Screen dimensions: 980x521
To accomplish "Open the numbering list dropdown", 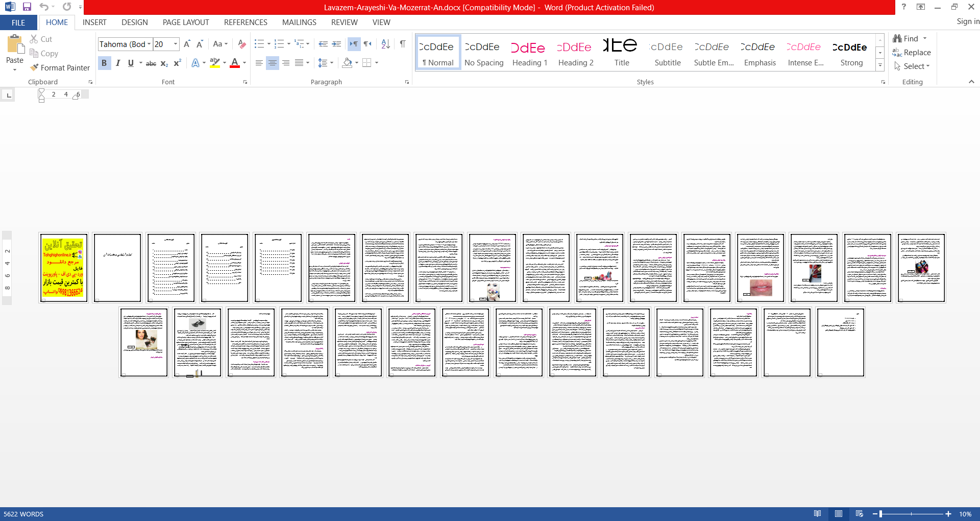I will [289, 44].
